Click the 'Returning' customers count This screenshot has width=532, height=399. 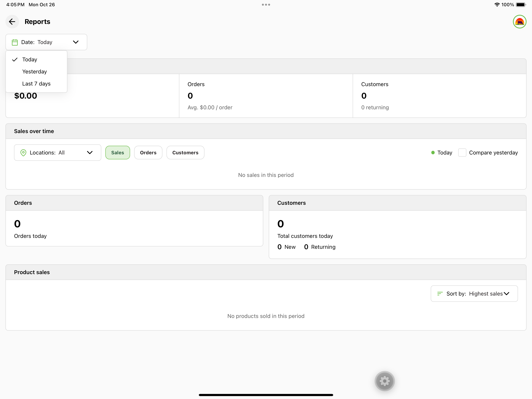coord(320,247)
